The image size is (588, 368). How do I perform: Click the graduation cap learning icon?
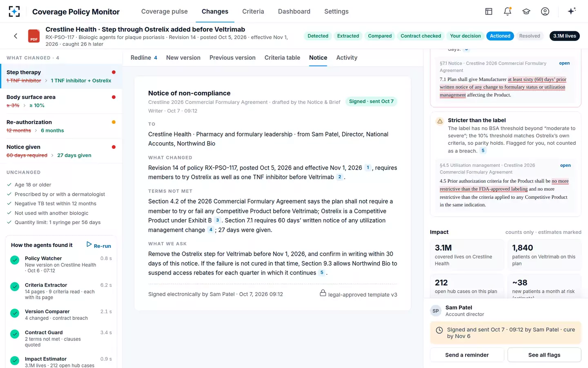coord(526,11)
